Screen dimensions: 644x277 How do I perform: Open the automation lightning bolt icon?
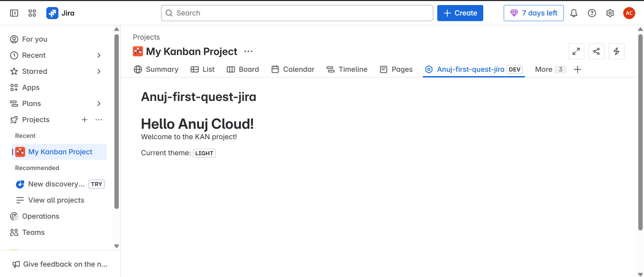[x=616, y=51]
